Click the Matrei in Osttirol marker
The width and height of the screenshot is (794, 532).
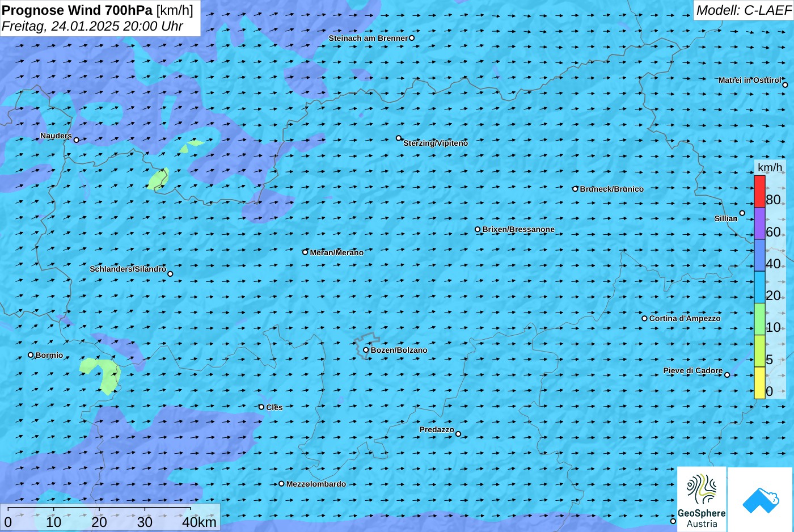[785, 85]
